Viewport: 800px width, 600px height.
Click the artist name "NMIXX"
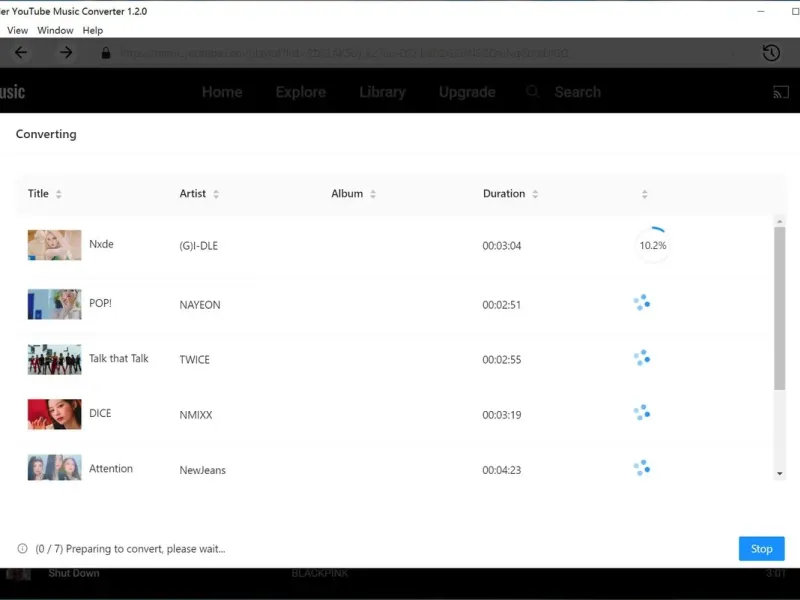click(195, 415)
